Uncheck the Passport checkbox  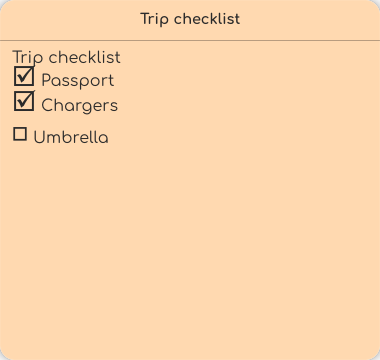[24, 76]
